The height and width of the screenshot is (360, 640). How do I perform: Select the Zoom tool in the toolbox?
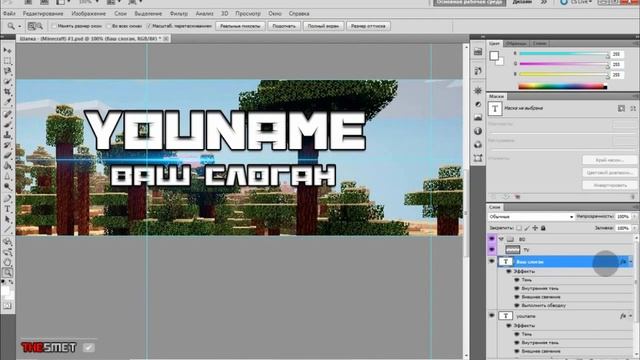7,272
